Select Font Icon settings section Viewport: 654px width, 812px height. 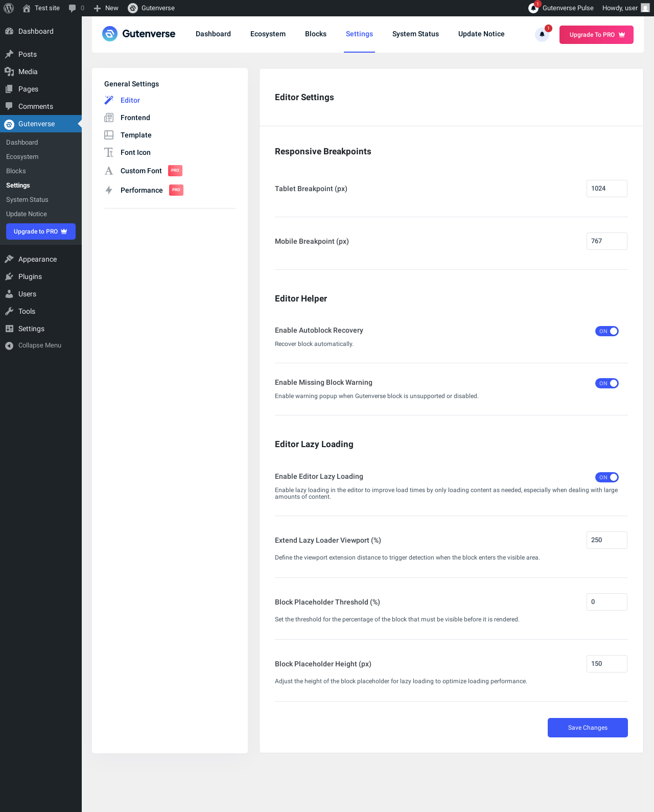(x=135, y=152)
